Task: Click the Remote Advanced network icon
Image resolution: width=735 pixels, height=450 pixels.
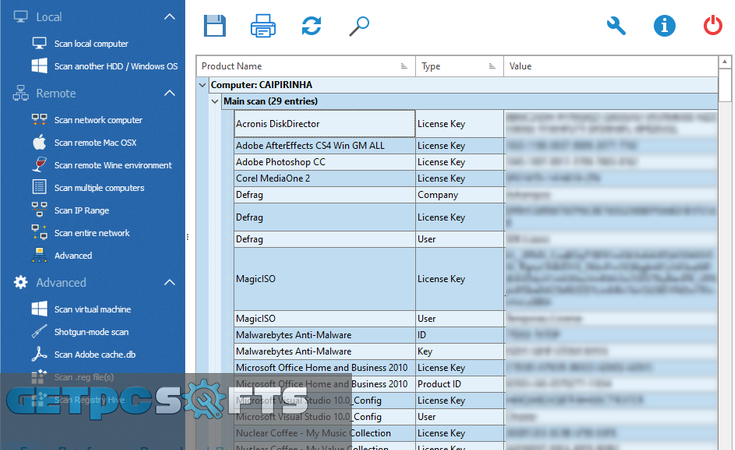Action: (39, 255)
